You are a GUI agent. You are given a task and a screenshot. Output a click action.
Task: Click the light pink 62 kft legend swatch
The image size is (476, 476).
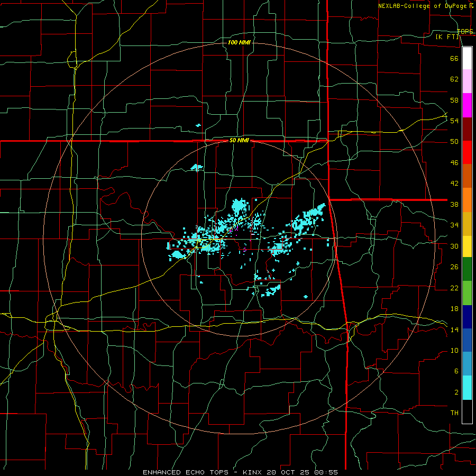coord(467,81)
